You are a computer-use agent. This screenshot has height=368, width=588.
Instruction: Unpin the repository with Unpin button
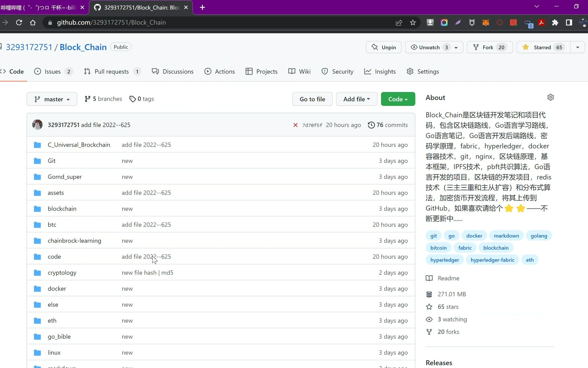click(384, 47)
